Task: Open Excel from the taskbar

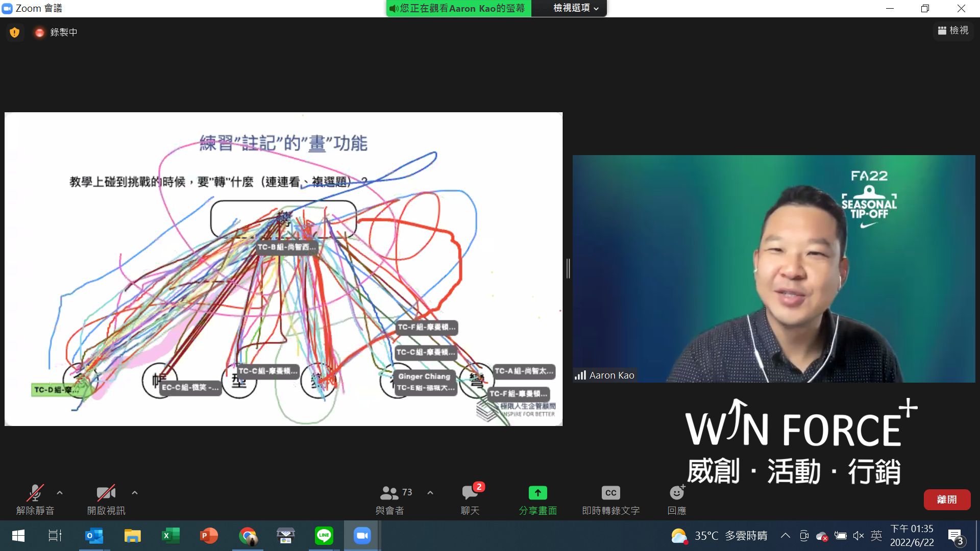Action: (x=170, y=536)
